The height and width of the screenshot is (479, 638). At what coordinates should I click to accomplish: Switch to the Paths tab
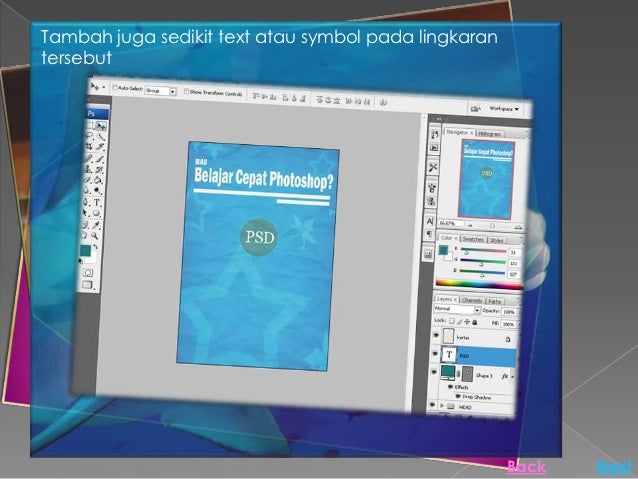click(x=493, y=301)
